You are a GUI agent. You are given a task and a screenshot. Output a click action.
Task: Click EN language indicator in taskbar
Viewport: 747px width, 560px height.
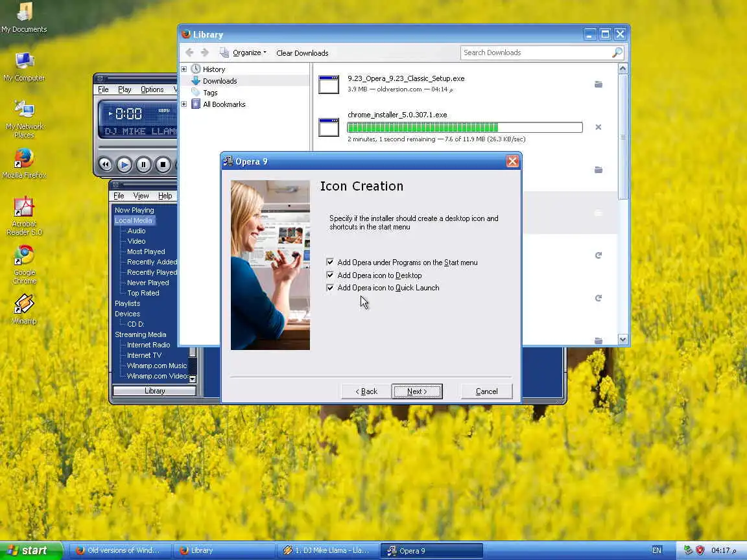[x=656, y=550]
